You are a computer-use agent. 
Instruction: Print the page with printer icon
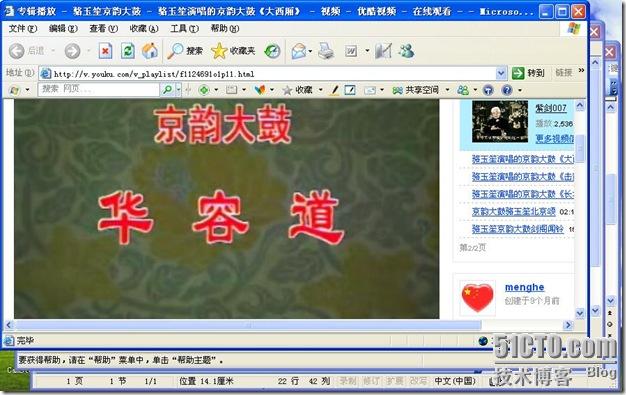click(x=326, y=51)
